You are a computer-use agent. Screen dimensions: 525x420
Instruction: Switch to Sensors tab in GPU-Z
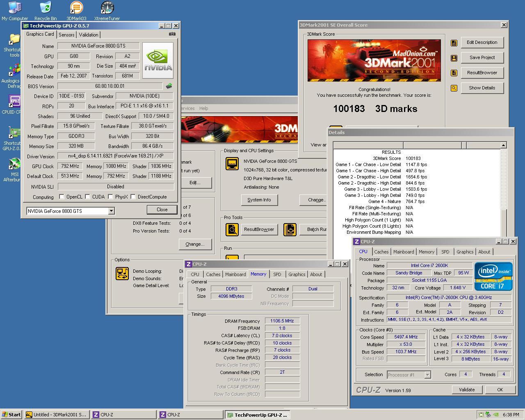66,35
